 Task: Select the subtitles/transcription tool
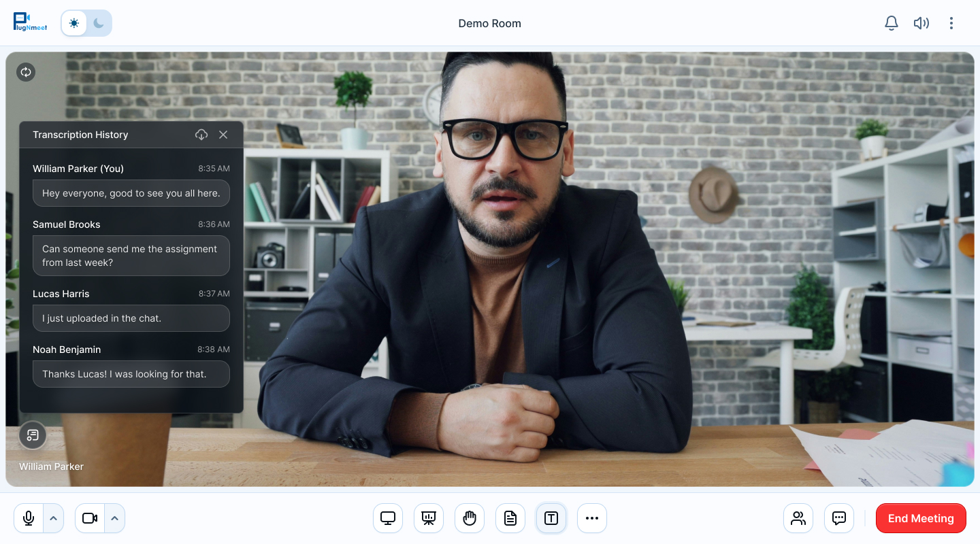[x=551, y=518]
